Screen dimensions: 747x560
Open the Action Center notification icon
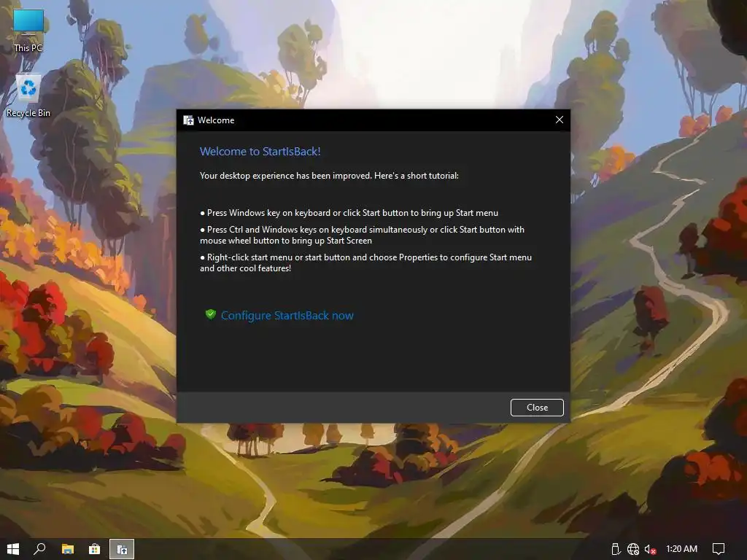(x=719, y=549)
